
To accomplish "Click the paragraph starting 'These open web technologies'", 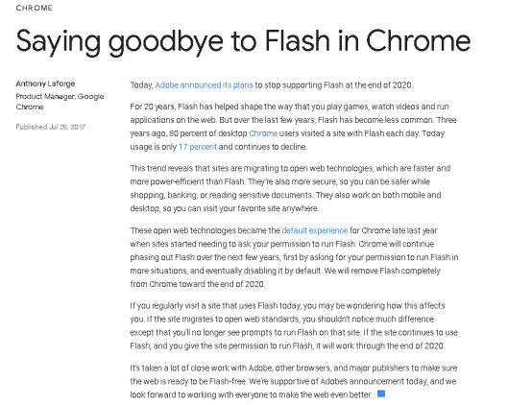I will point(294,257).
